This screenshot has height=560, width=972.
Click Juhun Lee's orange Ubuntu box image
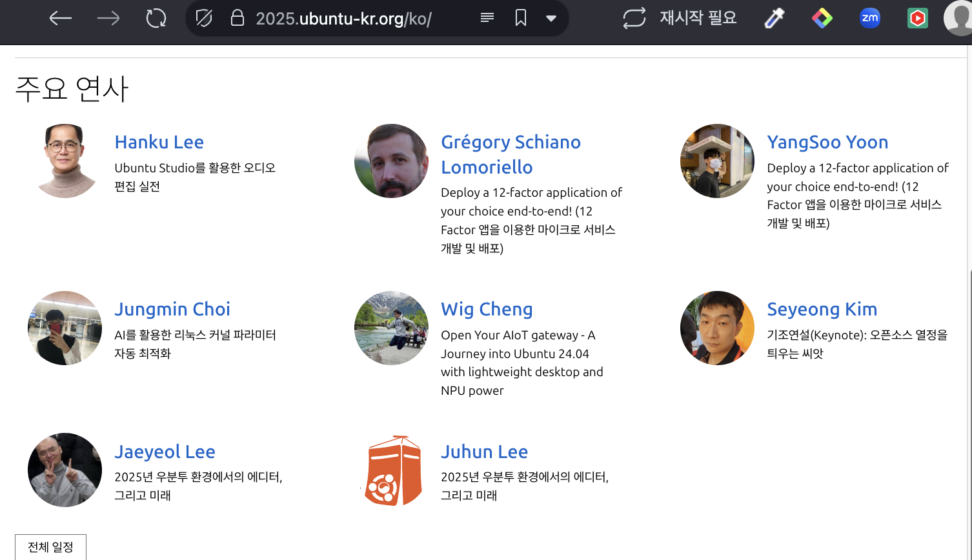coord(391,470)
